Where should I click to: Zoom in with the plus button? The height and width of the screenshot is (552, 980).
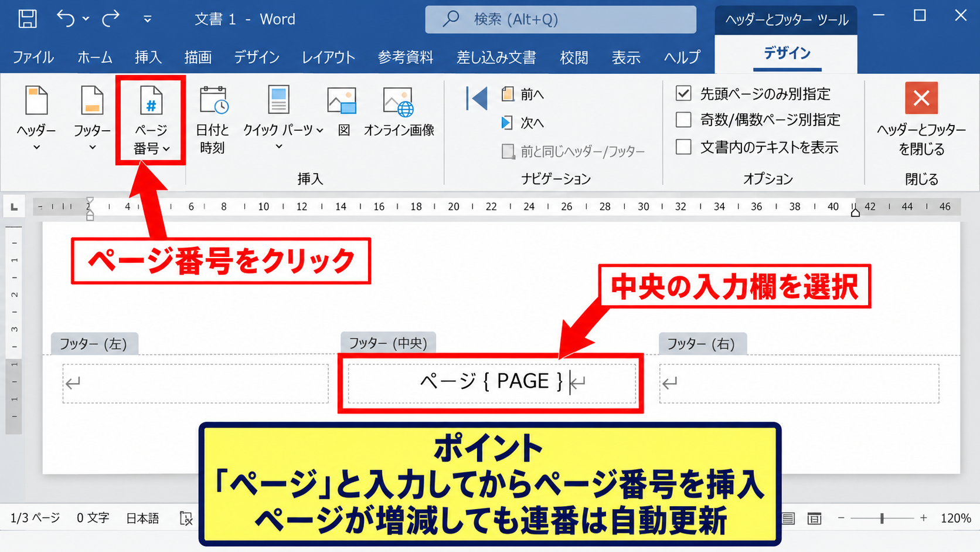point(924,518)
